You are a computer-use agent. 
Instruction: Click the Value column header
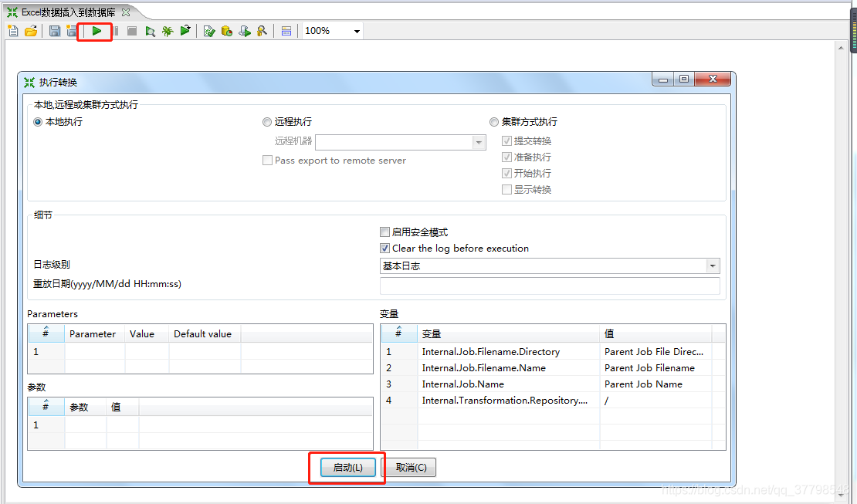(147, 334)
